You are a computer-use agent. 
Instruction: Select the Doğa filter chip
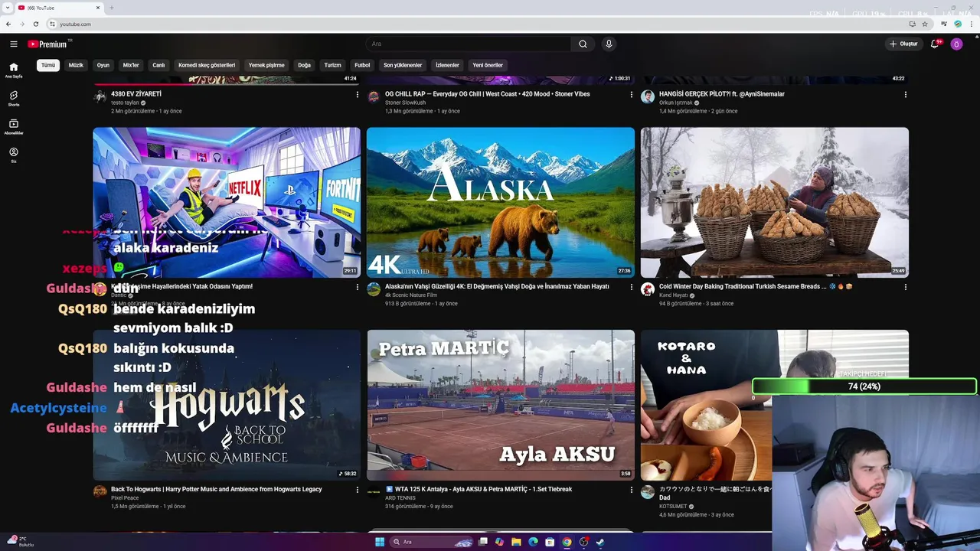[x=305, y=65]
